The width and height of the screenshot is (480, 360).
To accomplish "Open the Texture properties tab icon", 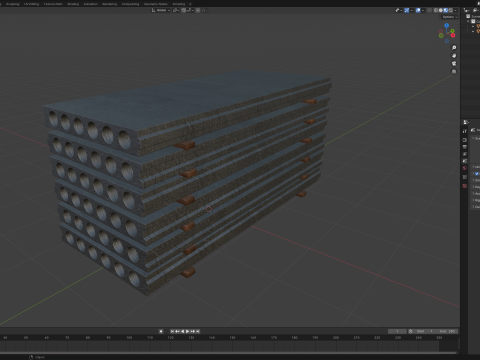I will tap(464, 186).
